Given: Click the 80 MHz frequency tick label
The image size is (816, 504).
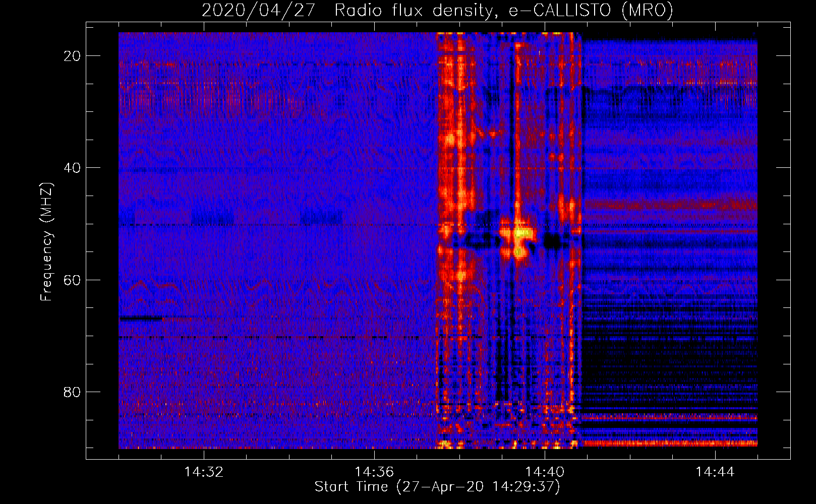Looking at the screenshot, I should click(72, 392).
